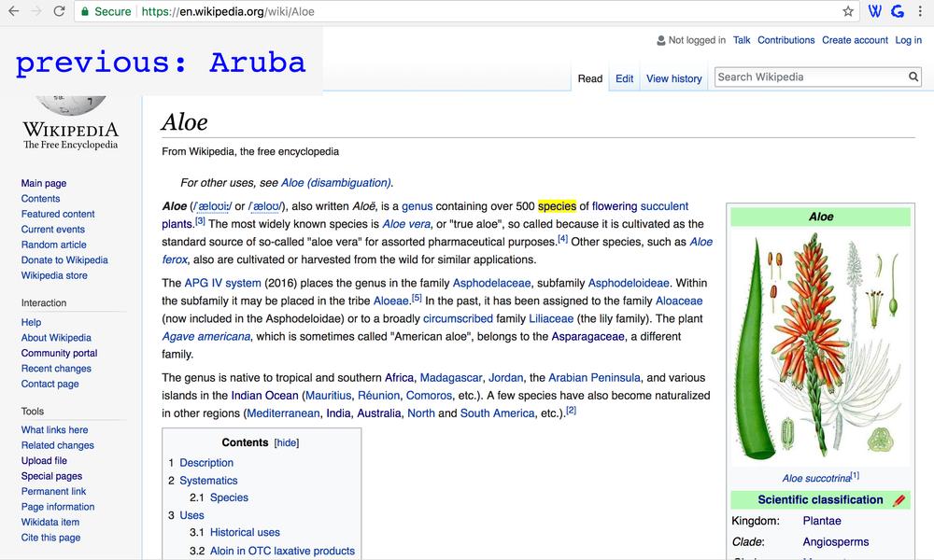Open the Talk link in the top bar

(742, 40)
